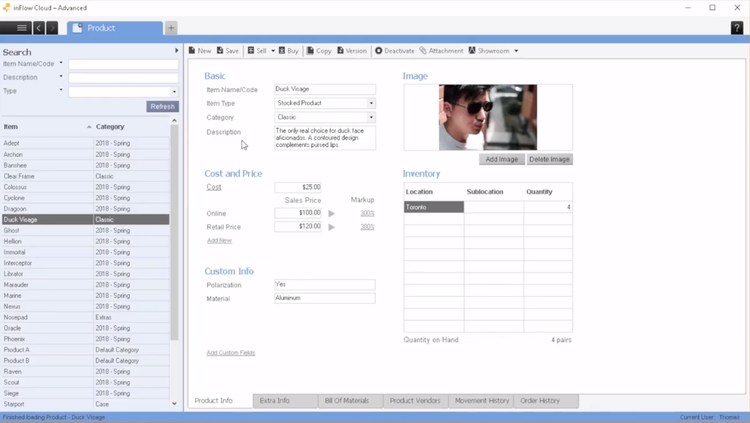Add a new tab with plus icon

click(171, 28)
